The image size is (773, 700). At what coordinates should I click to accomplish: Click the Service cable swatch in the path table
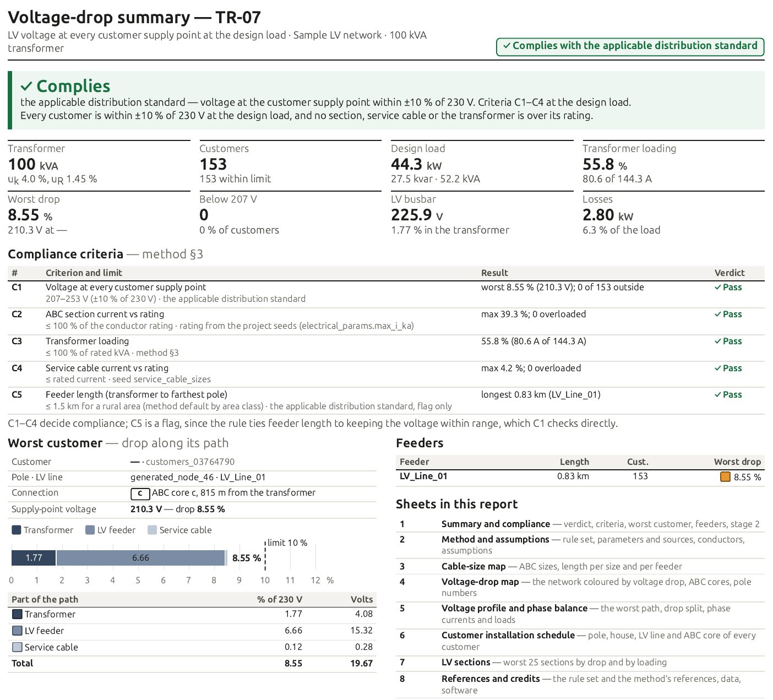tap(17, 648)
